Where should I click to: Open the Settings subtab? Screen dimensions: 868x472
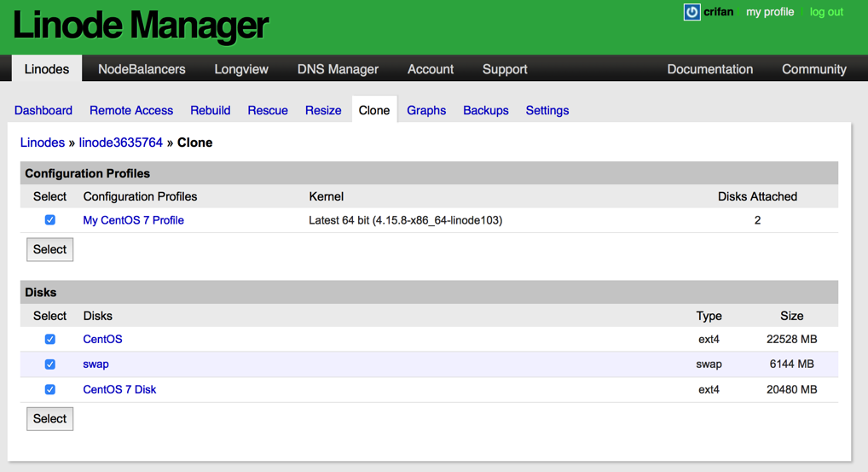pyautogui.click(x=547, y=110)
